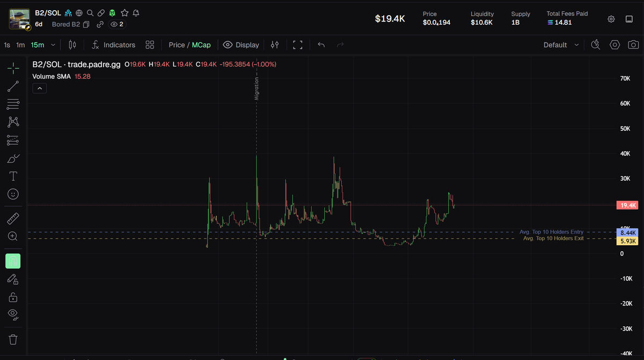The height and width of the screenshot is (360, 644).
Task: Open the Display options button
Action: click(x=241, y=45)
